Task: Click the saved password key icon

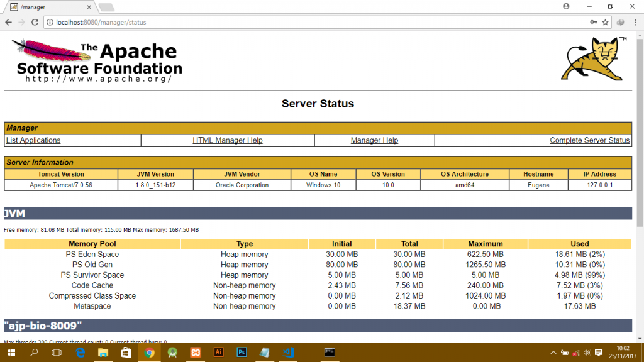Action: click(594, 23)
